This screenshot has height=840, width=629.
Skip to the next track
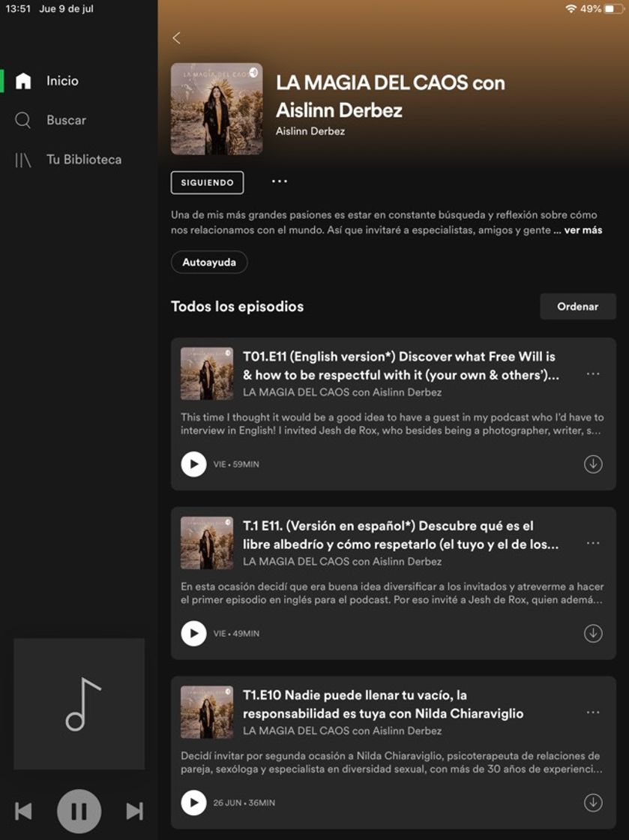pos(134,811)
